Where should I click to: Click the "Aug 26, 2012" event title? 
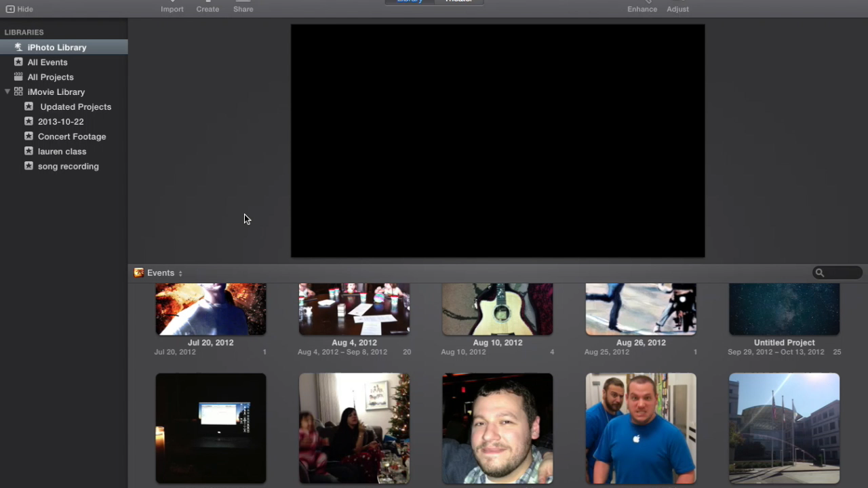click(641, 343)
